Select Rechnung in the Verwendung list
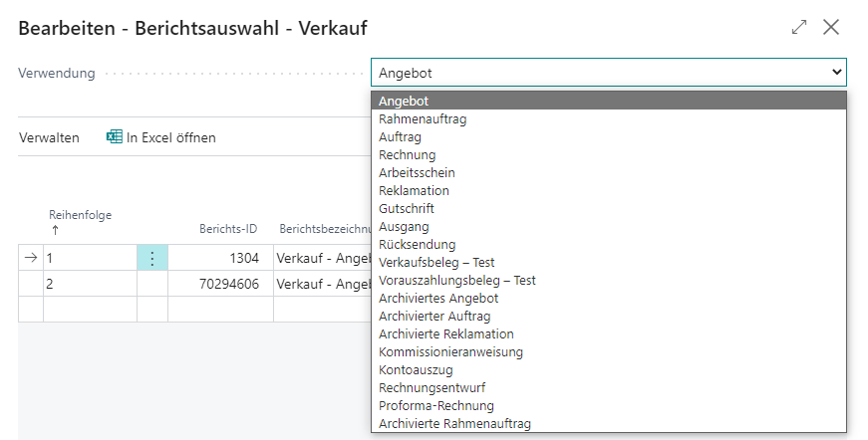The width and height of the screenshot is (868, 440). pos(407,154)
